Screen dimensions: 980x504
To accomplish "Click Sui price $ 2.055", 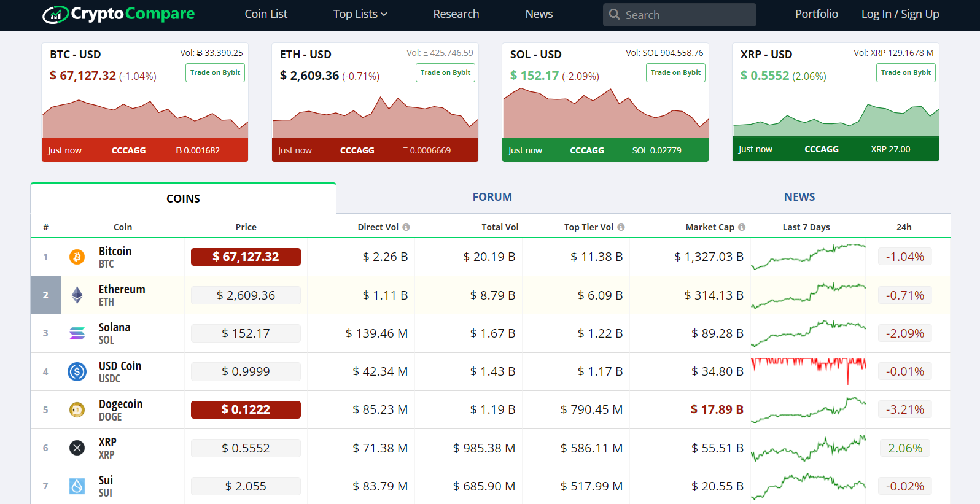I will 246,486.
